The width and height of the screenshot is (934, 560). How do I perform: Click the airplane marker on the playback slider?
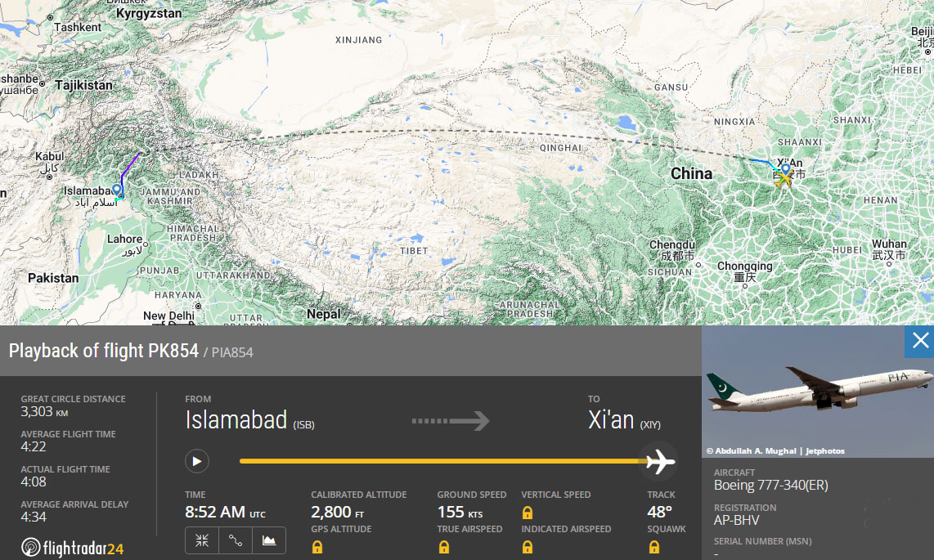[659, 461]
